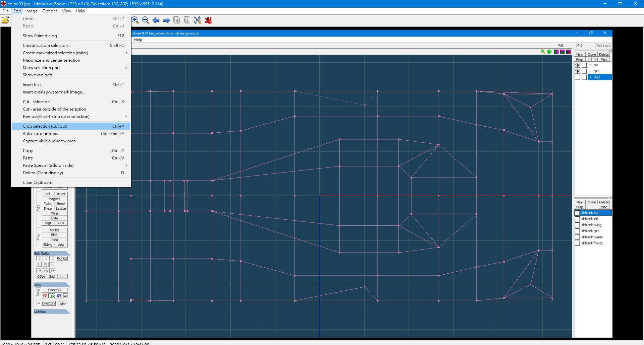Check the idrblank cpit material checkbox
This screenshot has width=644, height=345.
tap(577, 231)
